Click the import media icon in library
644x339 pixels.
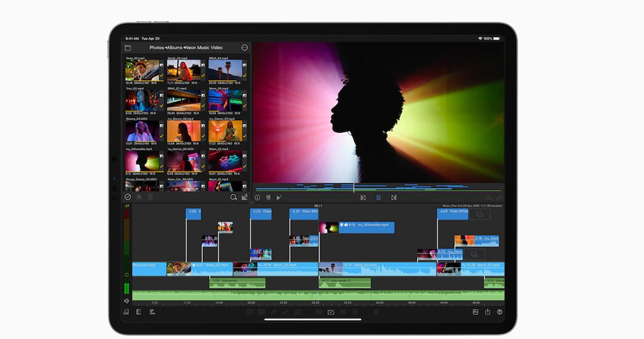point(245,197)
